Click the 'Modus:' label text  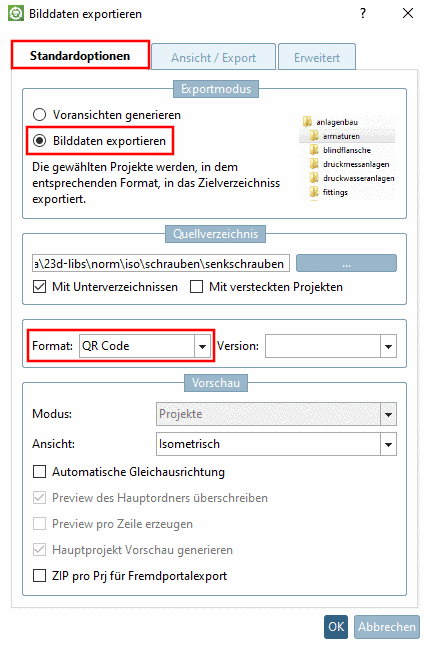coord(52,414)
